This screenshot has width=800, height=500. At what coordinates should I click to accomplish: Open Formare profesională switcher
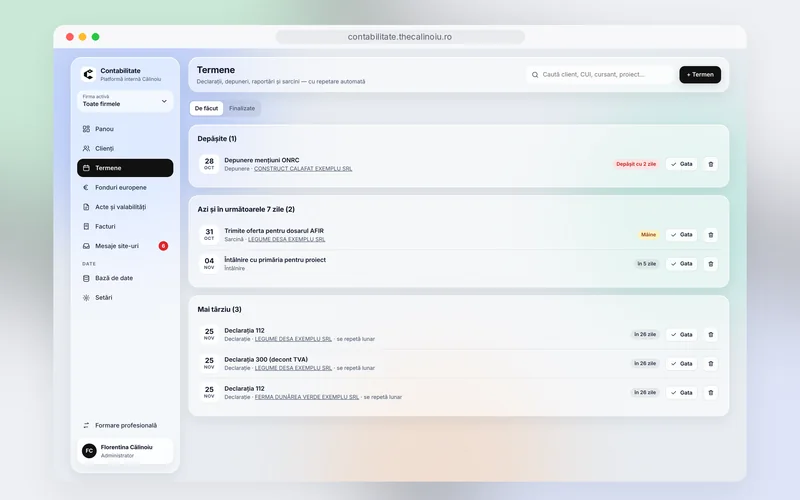click(125, 425)
